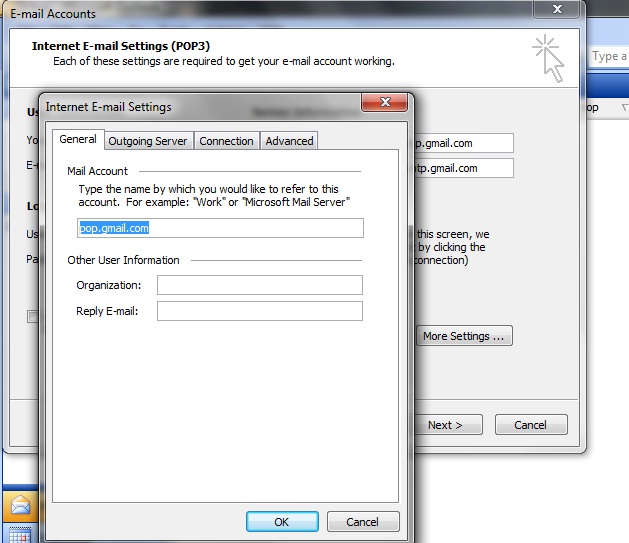Image resolution: width=629 pixels, height=543 pixels.
Task: Click the Reply E-mail input field
Action: (260, 311)
